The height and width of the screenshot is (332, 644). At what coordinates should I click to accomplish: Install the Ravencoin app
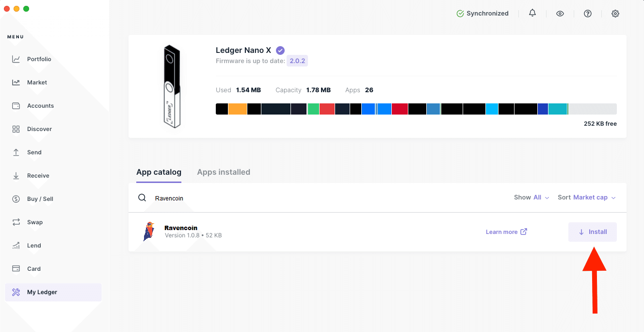[593, 232]
